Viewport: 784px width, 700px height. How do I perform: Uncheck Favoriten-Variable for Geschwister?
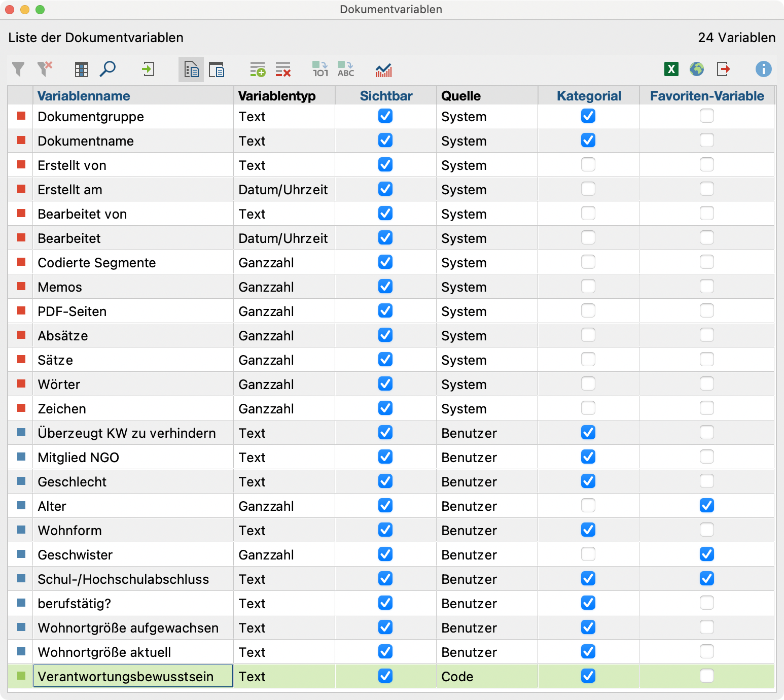point(707,554)
